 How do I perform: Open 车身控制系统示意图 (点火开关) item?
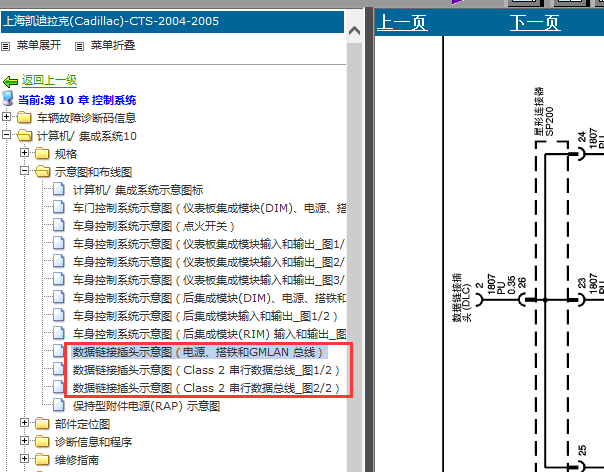(x=153, y=226)
